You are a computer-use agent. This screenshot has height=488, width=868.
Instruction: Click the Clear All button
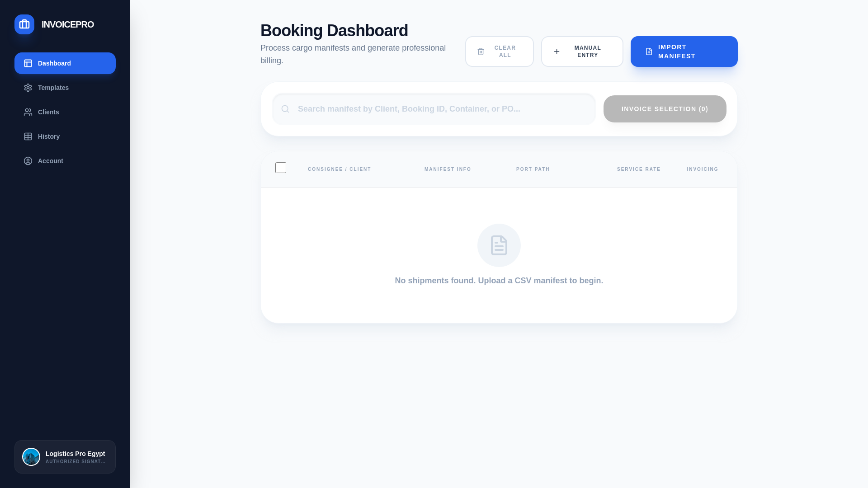coord(500,52)
